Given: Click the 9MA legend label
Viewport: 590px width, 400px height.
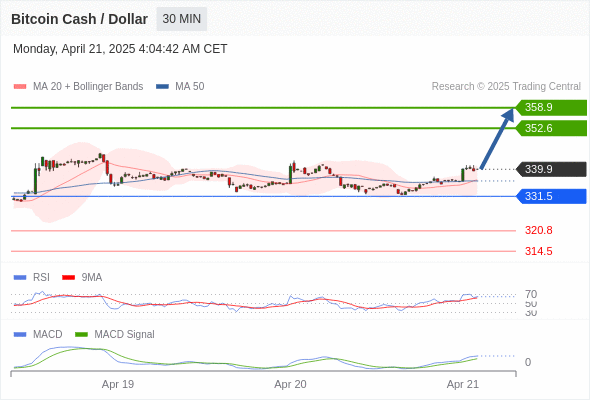Looking at the screenshot, I should pyautogui.click(x=92, y=278).
